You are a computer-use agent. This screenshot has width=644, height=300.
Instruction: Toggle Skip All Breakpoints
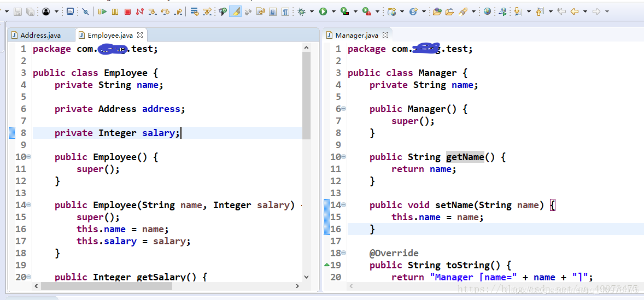[85, 12]
